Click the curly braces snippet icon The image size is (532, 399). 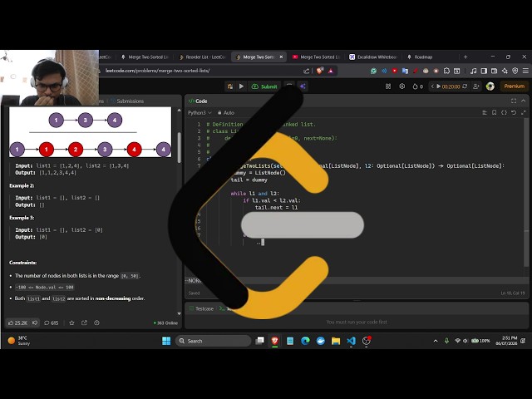(504, 113)
